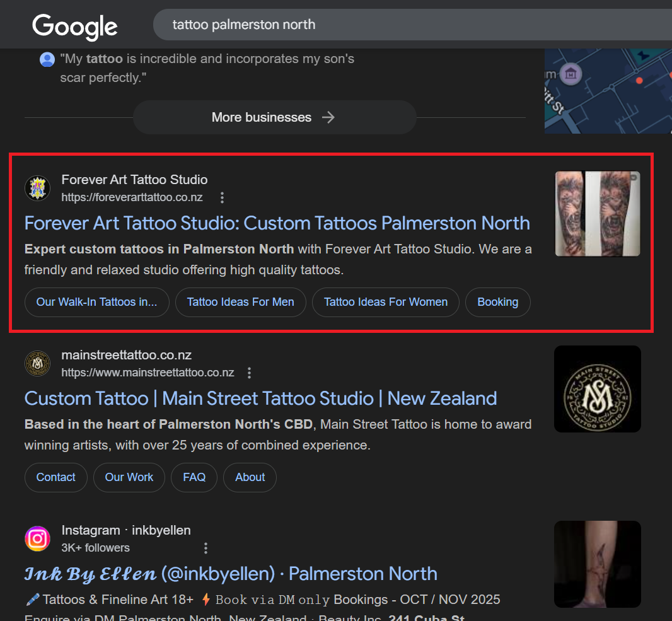Open three-dot menu beside Instagram followers

206,548
